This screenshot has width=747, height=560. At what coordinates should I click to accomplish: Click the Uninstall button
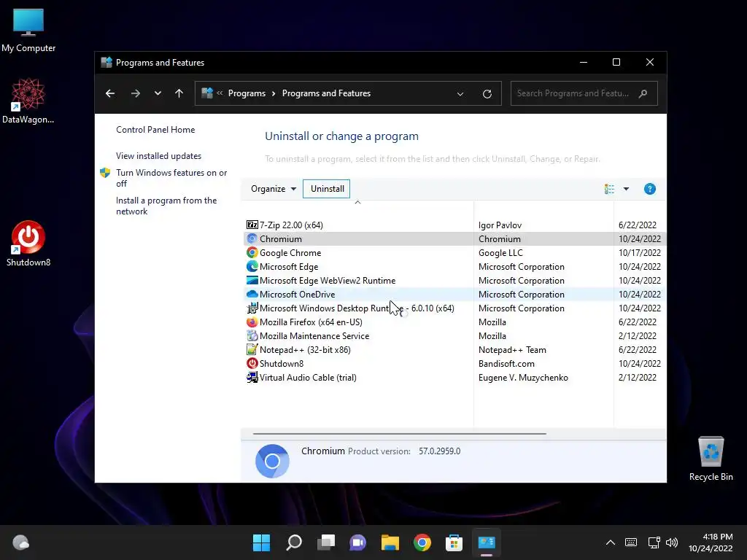click(x=327, y=189)
